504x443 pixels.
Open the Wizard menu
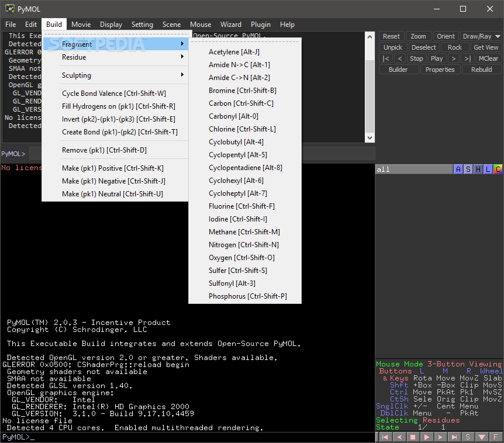click(231, 25)
